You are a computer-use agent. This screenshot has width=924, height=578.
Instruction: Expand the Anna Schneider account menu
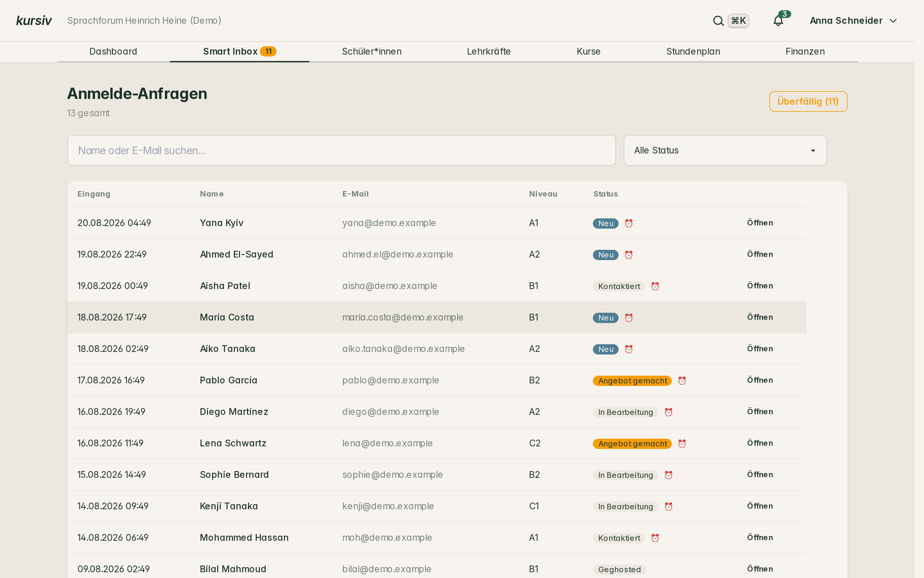coord(853,21)
